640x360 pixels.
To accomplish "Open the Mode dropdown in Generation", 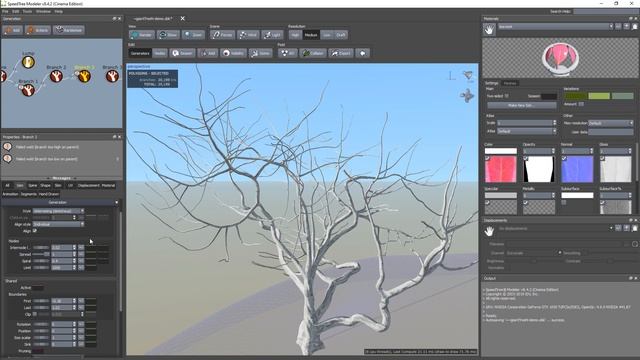I will click(58, 211).
